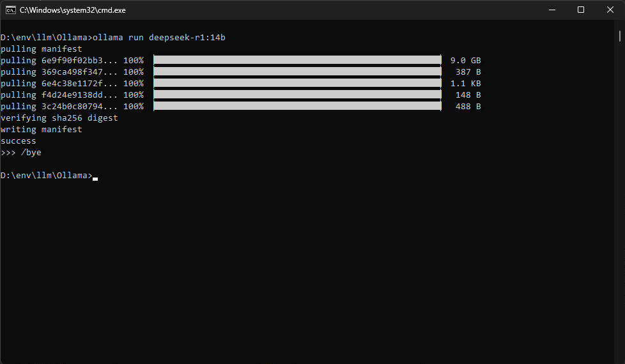Click the 'verifying sha256 digest' line
Viewport: 625px width, 364px height.
(x=59, y=118)
